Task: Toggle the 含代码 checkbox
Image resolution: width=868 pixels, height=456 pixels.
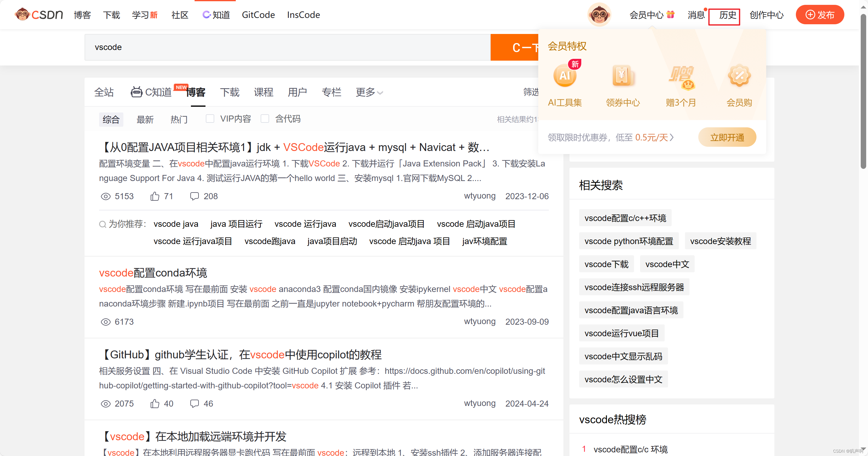Action: pos(265,119)
